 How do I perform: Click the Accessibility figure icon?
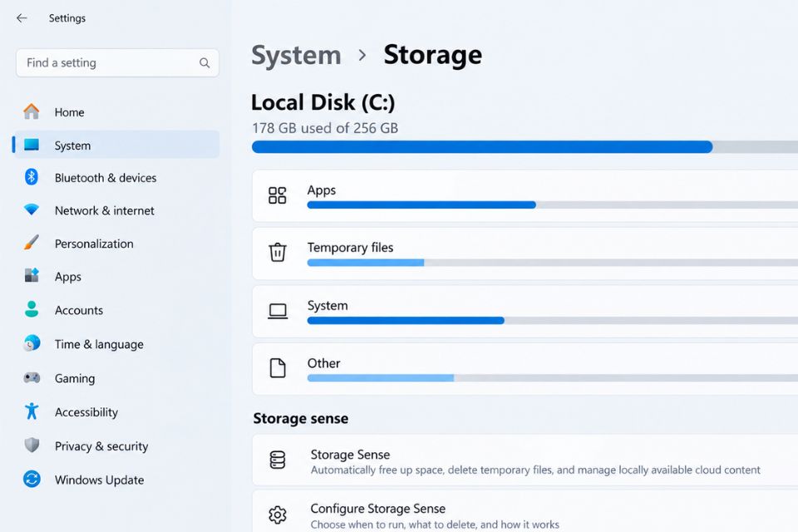pos(32,411)
